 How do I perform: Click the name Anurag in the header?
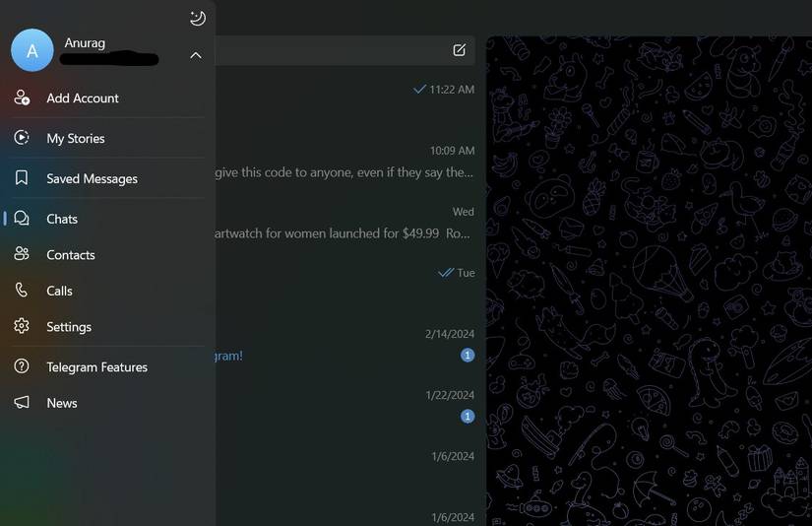coord(85,42)
